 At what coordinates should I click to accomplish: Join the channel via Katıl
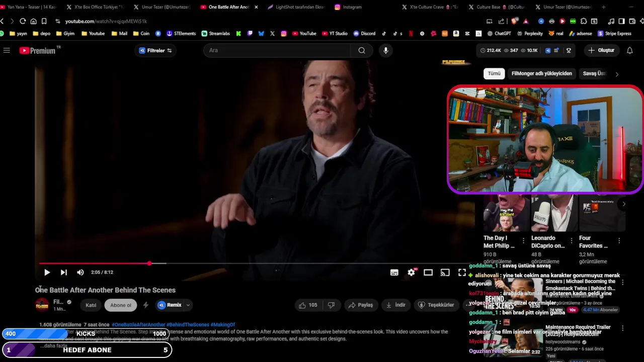[91, 305]
